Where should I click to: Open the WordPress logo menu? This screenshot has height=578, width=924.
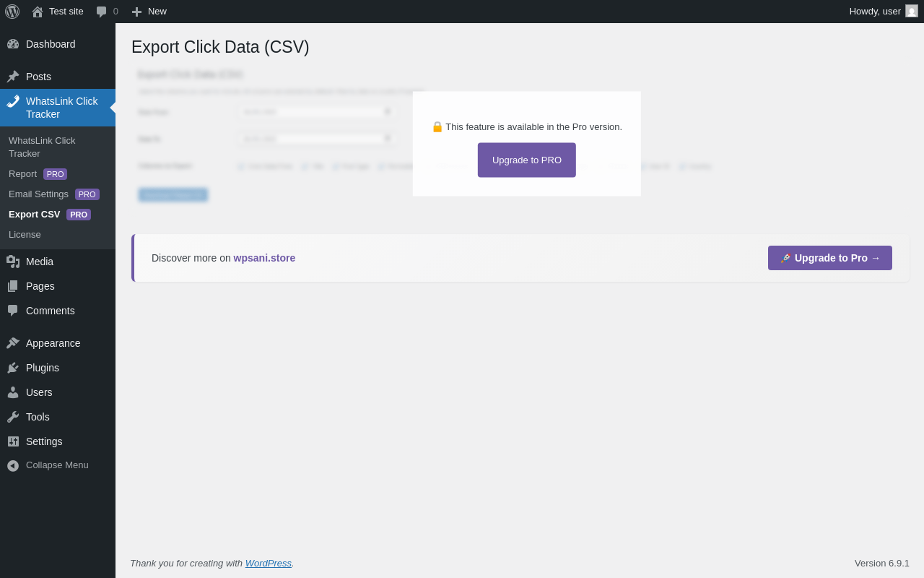(x=12, y=12)
